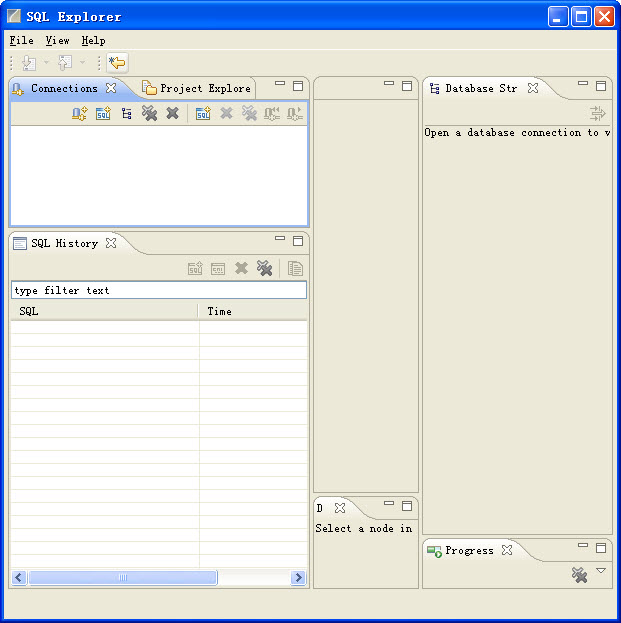Click remove all finished operations in Progress
The height and width of the screenshot is (623, 621).
click(579, 574)
